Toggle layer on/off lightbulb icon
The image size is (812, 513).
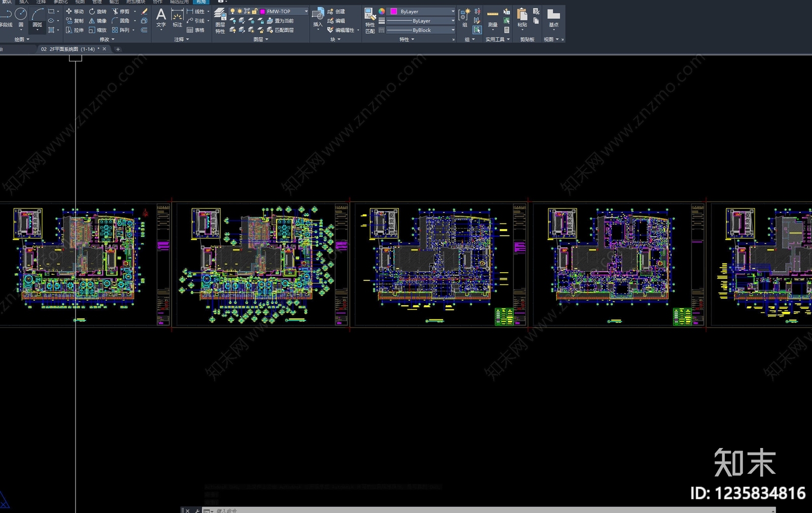(x=232, y=11)
